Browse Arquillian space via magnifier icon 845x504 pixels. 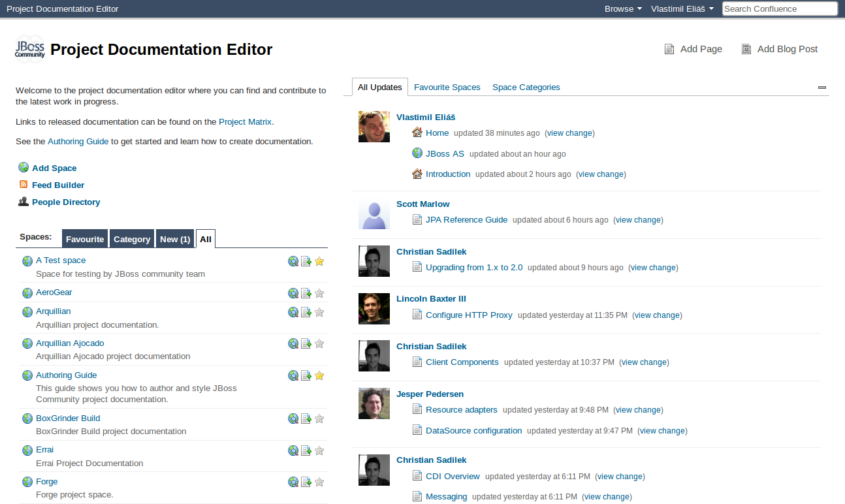click(x=293, y=312)
